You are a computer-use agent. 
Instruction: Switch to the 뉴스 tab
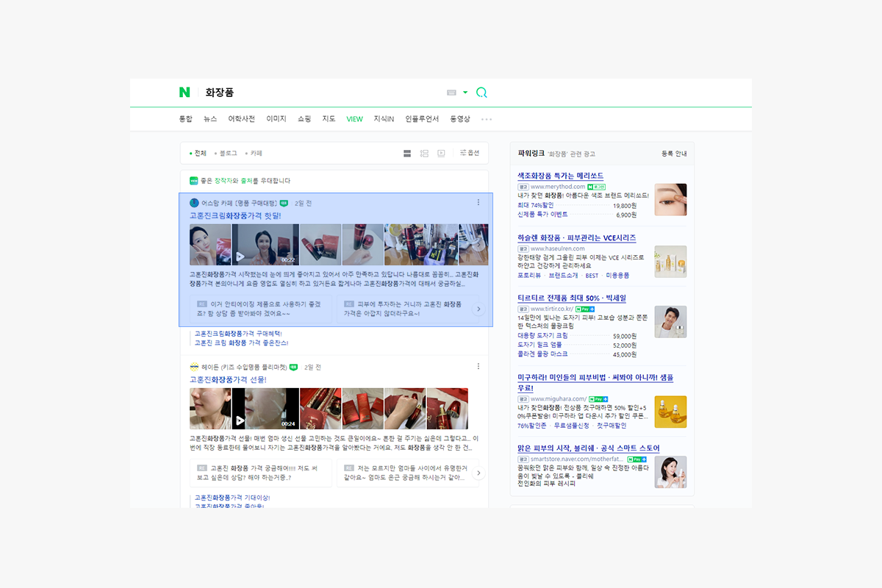(210, 119)
